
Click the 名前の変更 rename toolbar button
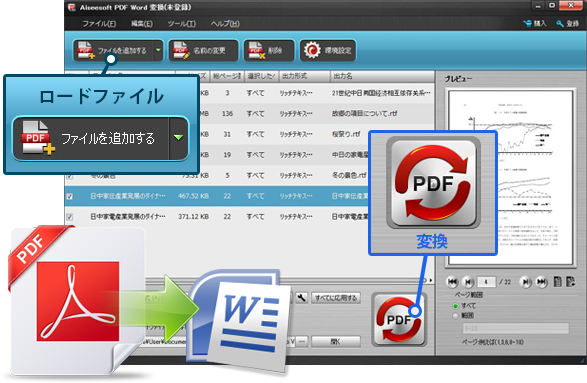203,50
